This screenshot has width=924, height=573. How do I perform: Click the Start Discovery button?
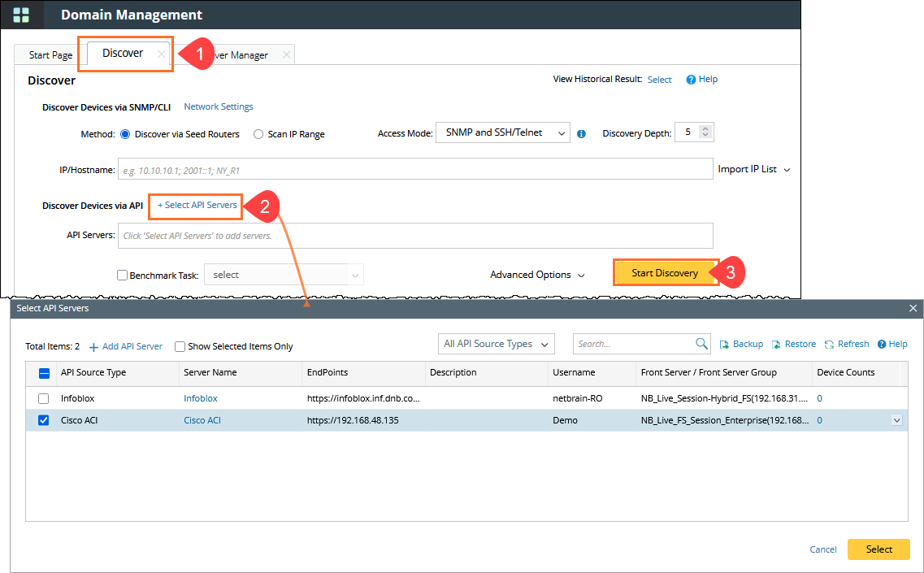pyautogui.click(x=665, y=273)
